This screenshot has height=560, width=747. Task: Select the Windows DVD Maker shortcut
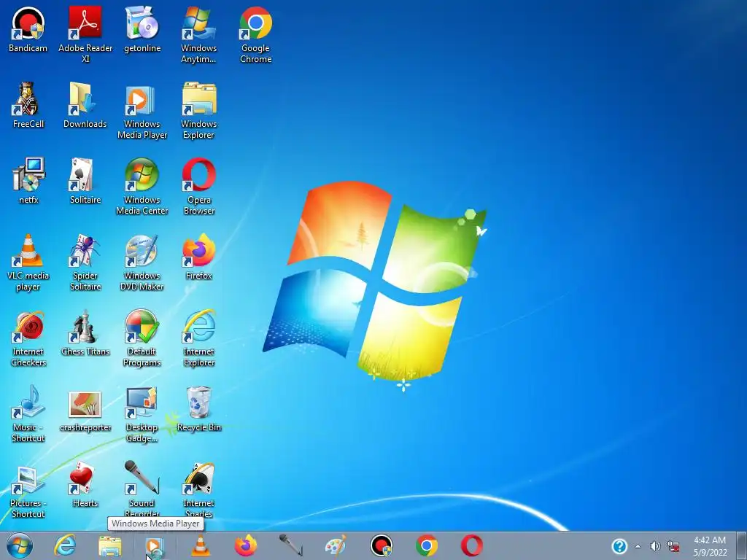click(x=142, y=262)
